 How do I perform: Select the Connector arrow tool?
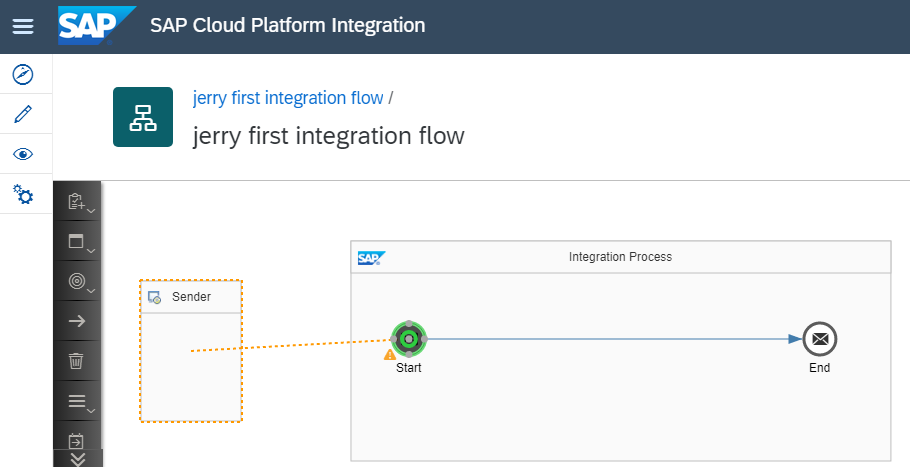click(x=76, y=321)
